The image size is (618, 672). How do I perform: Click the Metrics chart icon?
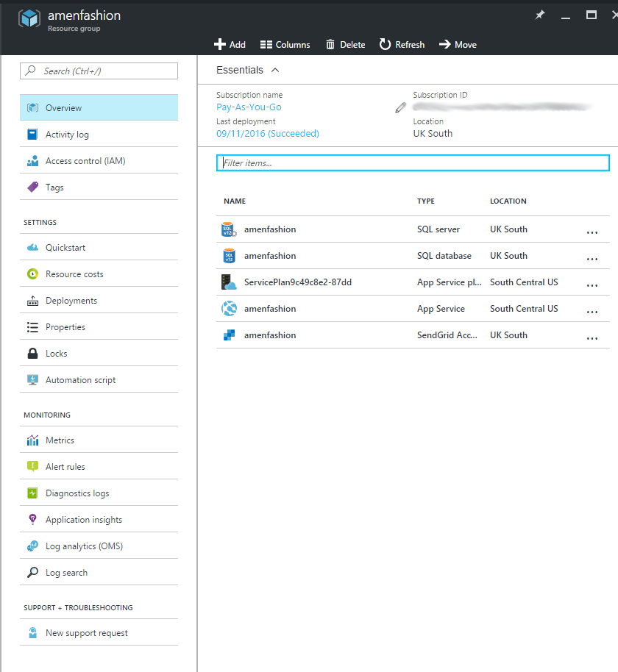tap(32, 440)
